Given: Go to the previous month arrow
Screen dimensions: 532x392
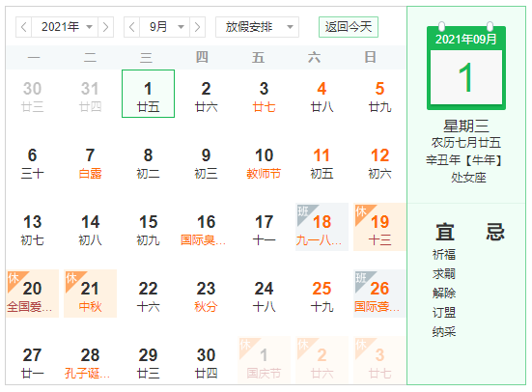Looking at the screenshot, I should pyautogui.click(x=132, y=27).
